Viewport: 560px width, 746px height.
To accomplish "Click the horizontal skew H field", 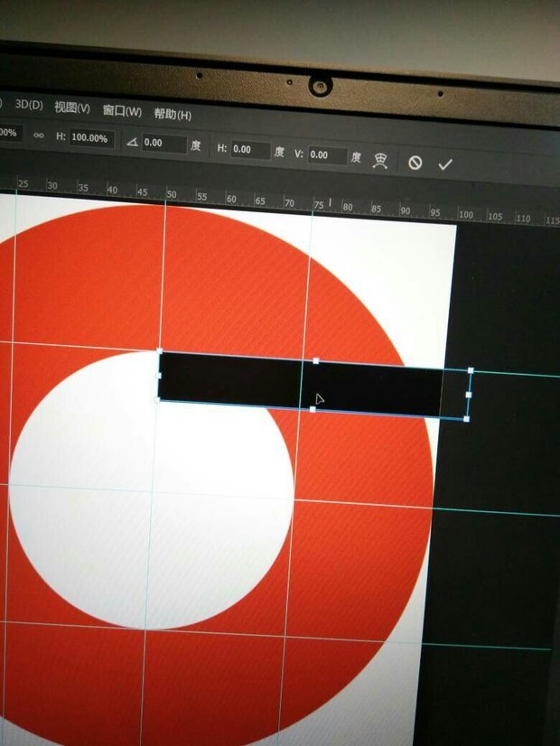I will pyautogui.click(x=250, y=149).
